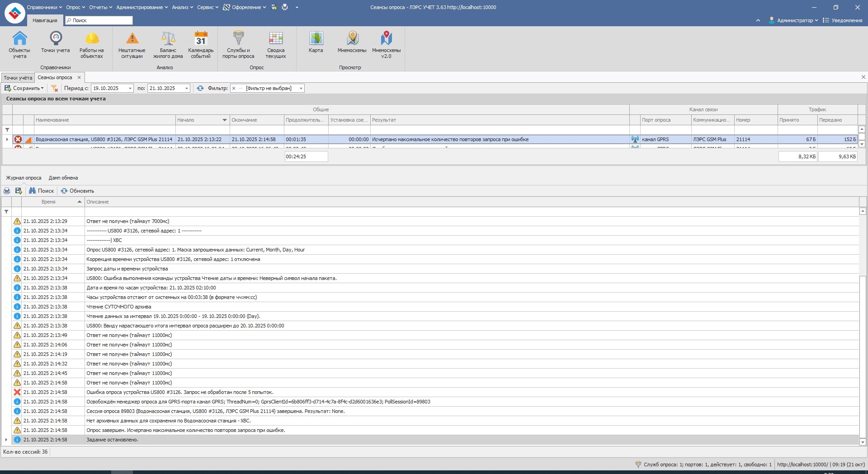
Task: Clear the selected filter with X
Action: 234,89
